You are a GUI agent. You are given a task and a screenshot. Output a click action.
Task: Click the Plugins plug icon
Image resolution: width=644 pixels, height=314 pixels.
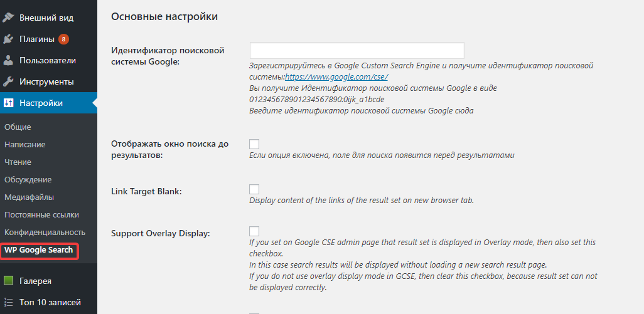pyautogui.click(x=8, y=39)
